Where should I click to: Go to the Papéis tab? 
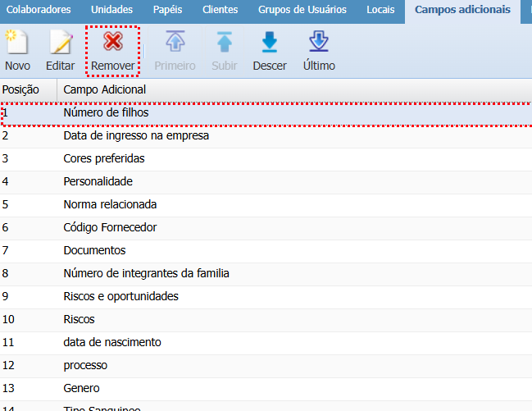click(167, 10)
